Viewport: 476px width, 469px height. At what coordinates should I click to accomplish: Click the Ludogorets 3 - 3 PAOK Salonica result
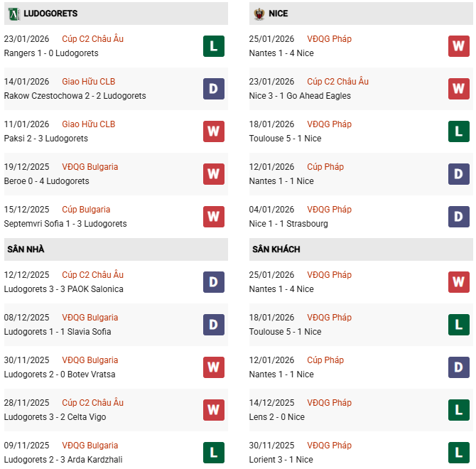coord(63,289)
